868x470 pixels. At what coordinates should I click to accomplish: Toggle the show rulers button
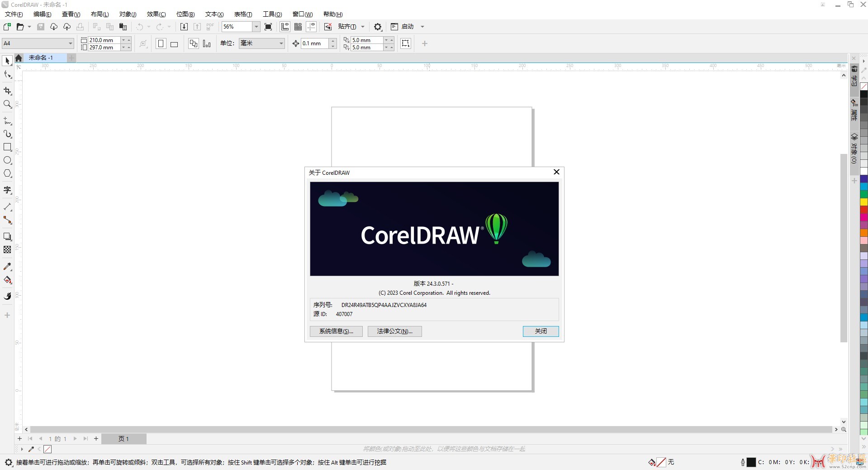click(285, 27)
